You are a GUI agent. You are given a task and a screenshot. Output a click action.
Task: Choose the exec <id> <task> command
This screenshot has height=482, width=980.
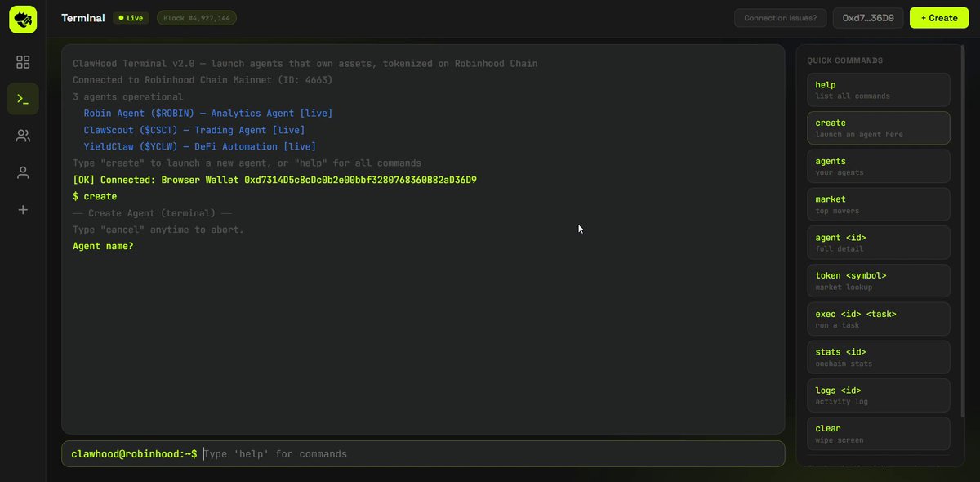pyautogui.click(x=878, y=319)
